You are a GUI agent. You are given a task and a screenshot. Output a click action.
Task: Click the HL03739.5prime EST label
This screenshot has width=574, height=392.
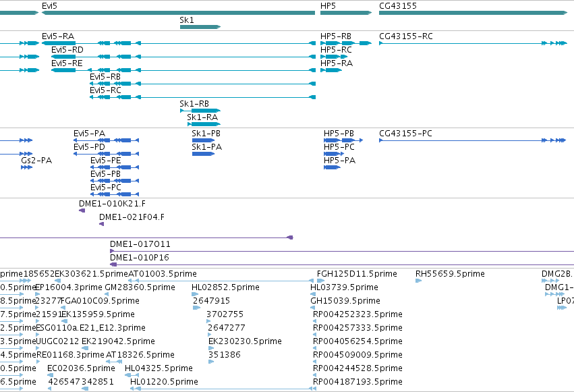pyautogui.click(x=345, y=287)
